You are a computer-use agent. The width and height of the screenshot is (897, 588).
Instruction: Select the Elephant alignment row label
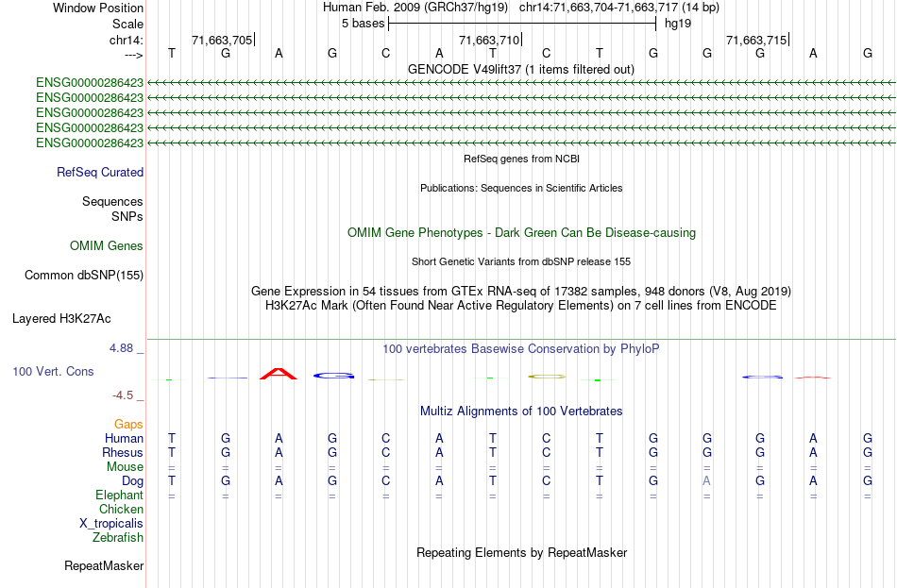pyautogui.click(x=119, y=496)
